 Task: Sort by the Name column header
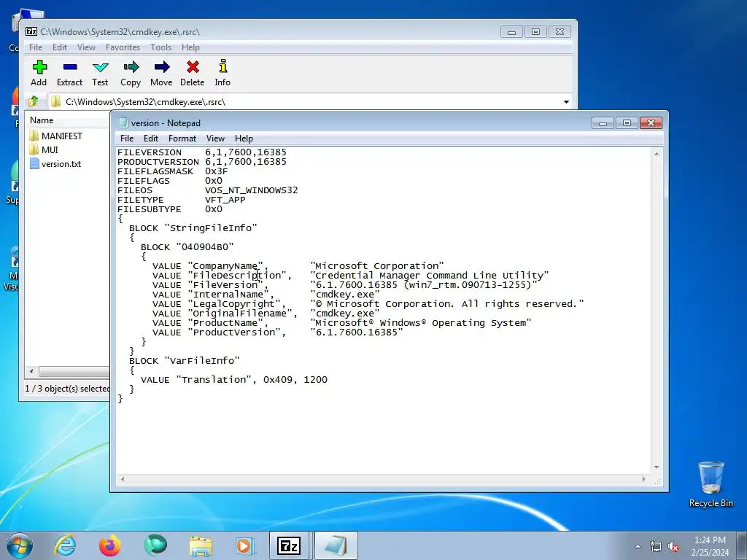(x=68, y=120)
